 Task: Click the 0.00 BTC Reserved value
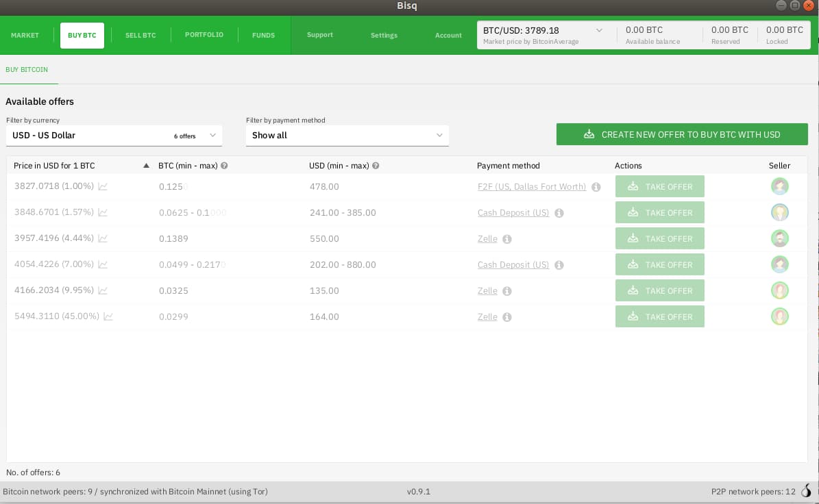[730, 30]
